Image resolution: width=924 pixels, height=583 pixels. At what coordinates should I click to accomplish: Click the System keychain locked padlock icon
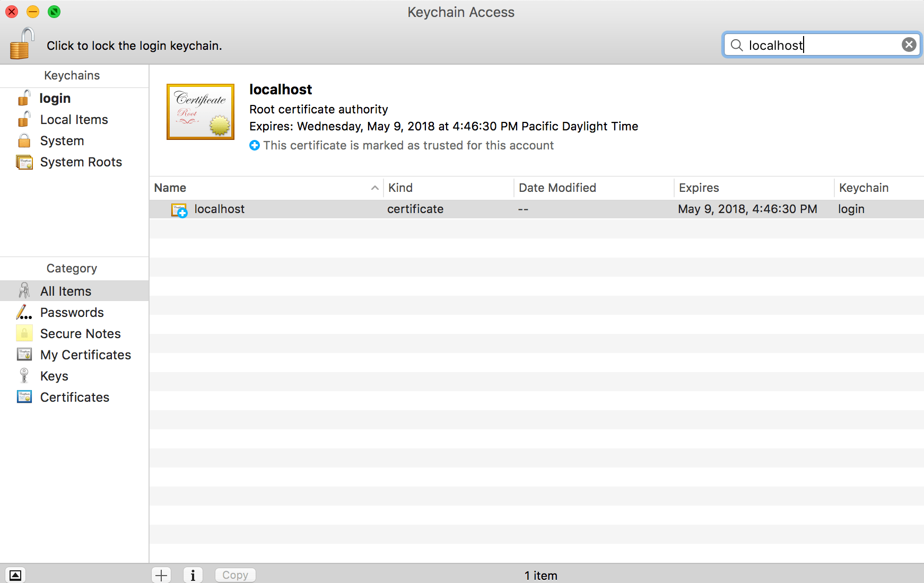click(24, 140)
